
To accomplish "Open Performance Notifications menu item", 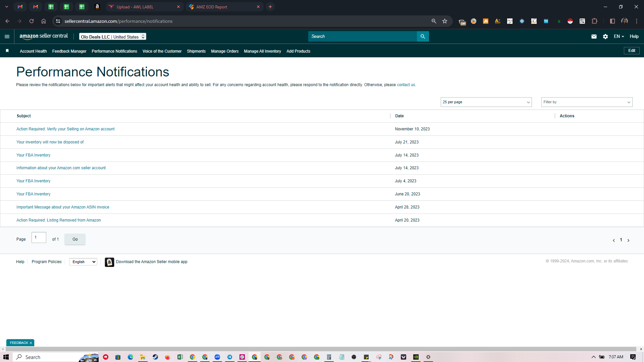I will click(114, 51).
